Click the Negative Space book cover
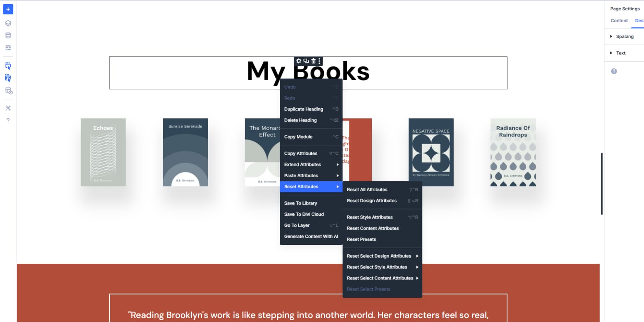The width and height of the screenshot is (644, 322). pos(431,152)
